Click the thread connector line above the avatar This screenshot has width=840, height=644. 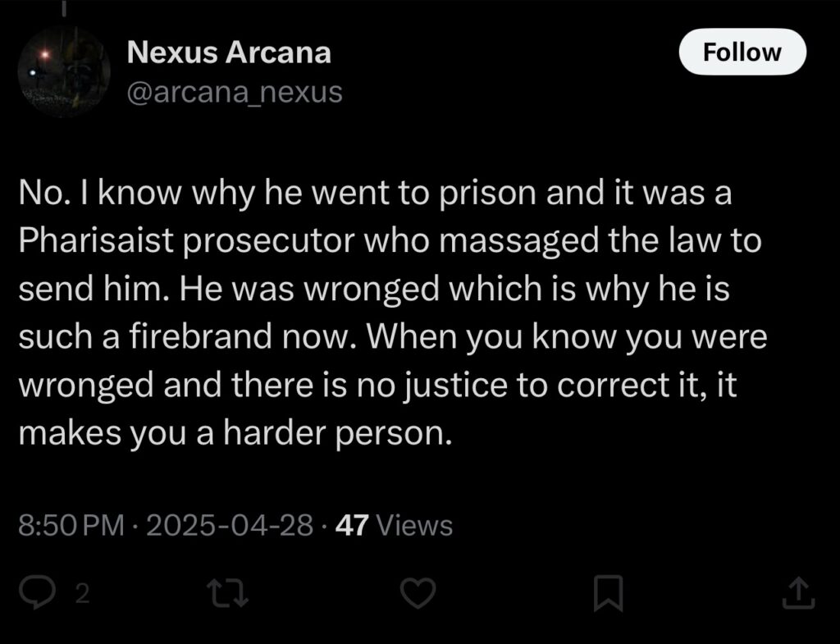pos(63,7)
